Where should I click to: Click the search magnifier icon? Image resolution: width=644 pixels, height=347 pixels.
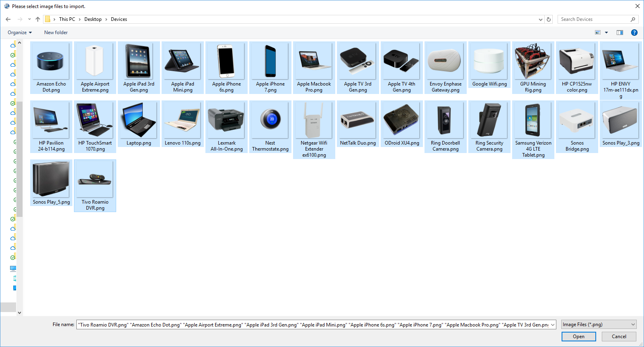[x=633, y=19]
